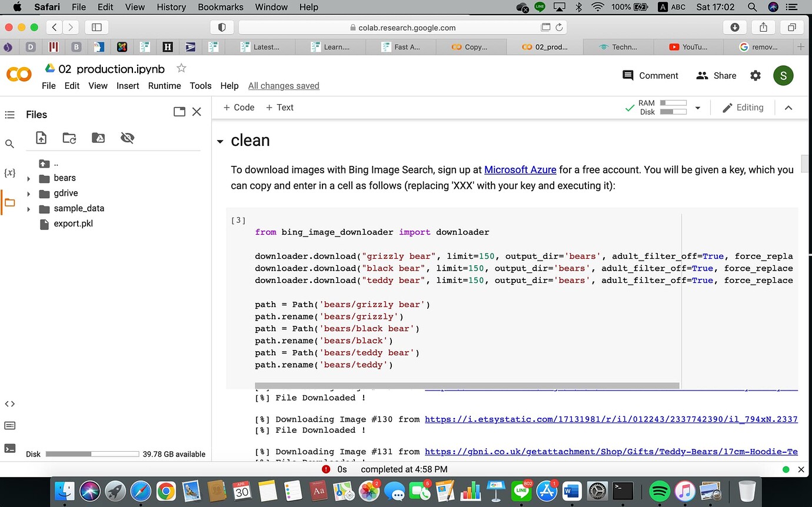Open Spotify from the Dock
Screen dimensions: 812x507
(660, 491)
